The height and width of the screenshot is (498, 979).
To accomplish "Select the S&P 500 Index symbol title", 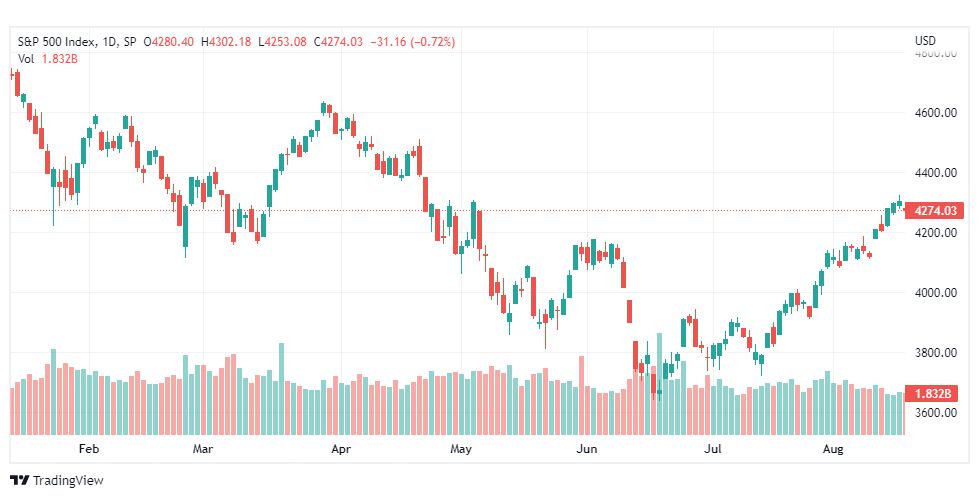I will click(57, 42).
